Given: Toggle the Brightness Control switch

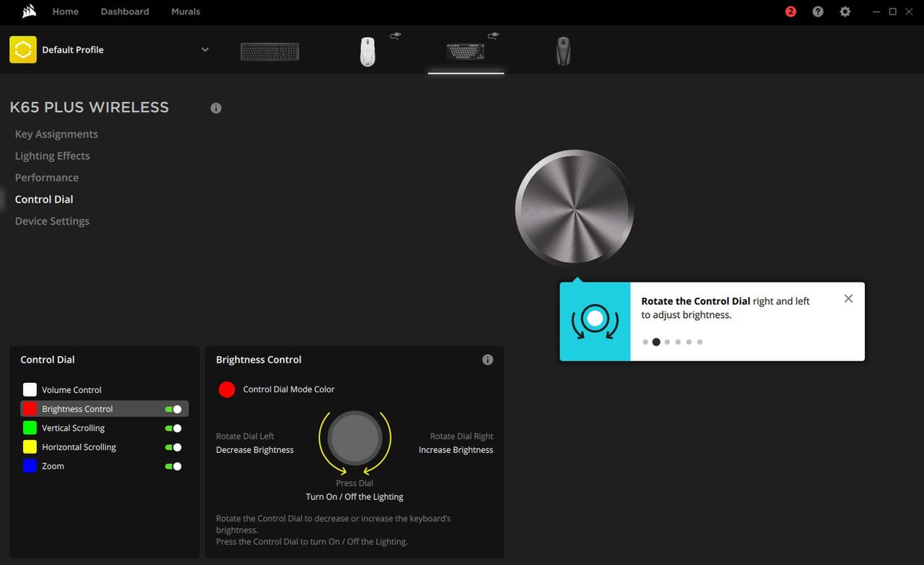Looking at the screenshot, I should 173,409.
